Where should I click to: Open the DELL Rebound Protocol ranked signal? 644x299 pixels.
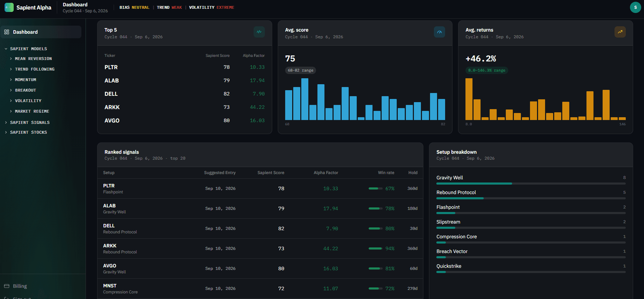260,228
